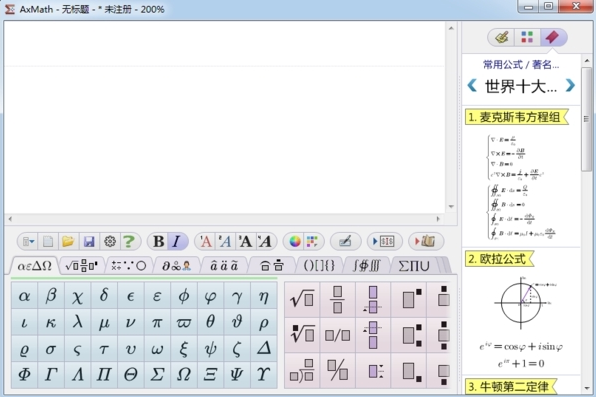Image resolution: width=596 pixels, height=397 pixels.
Task: Insert Greek letter omega lowercase
Action: (157, 349)
